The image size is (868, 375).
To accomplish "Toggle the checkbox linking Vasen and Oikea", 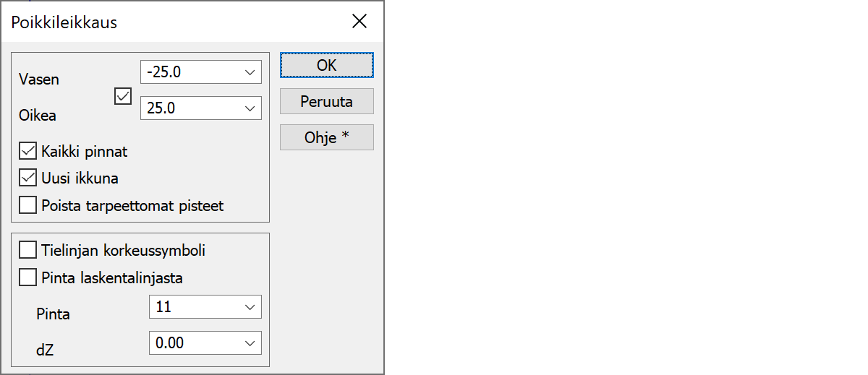I will pos(123,96).
